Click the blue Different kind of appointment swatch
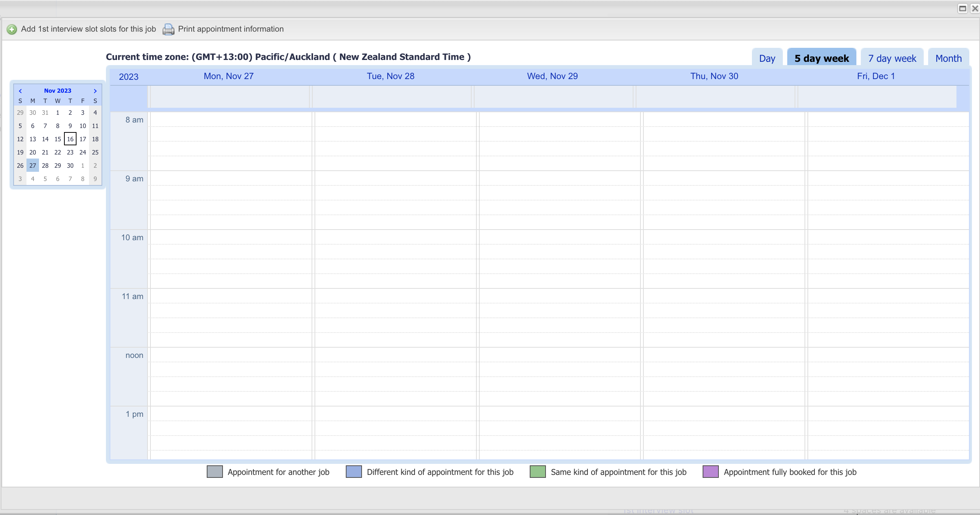Viewport: 980px width, 515px height. pos(354,472)
